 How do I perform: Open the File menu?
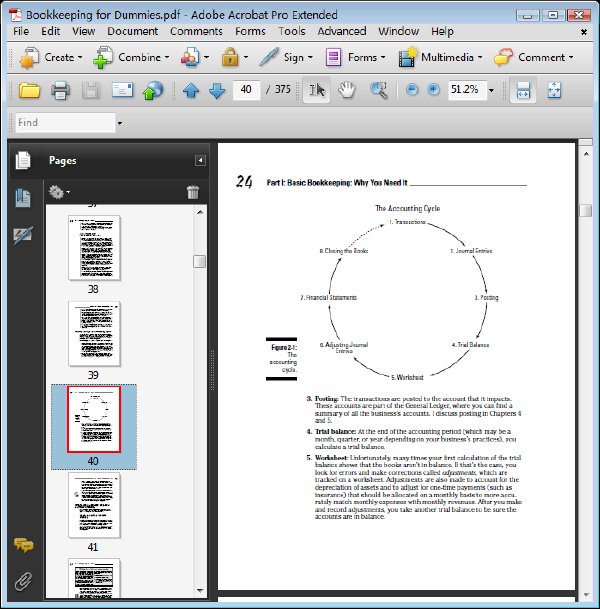(x=21, y=31)
